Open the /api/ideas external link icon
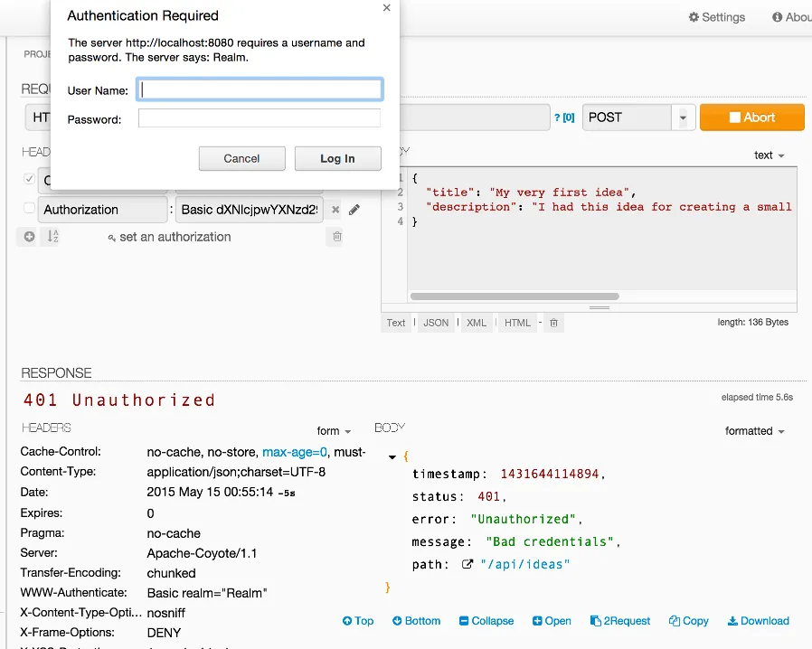Viewport: 812px width, 649px height. coord(467,565)
